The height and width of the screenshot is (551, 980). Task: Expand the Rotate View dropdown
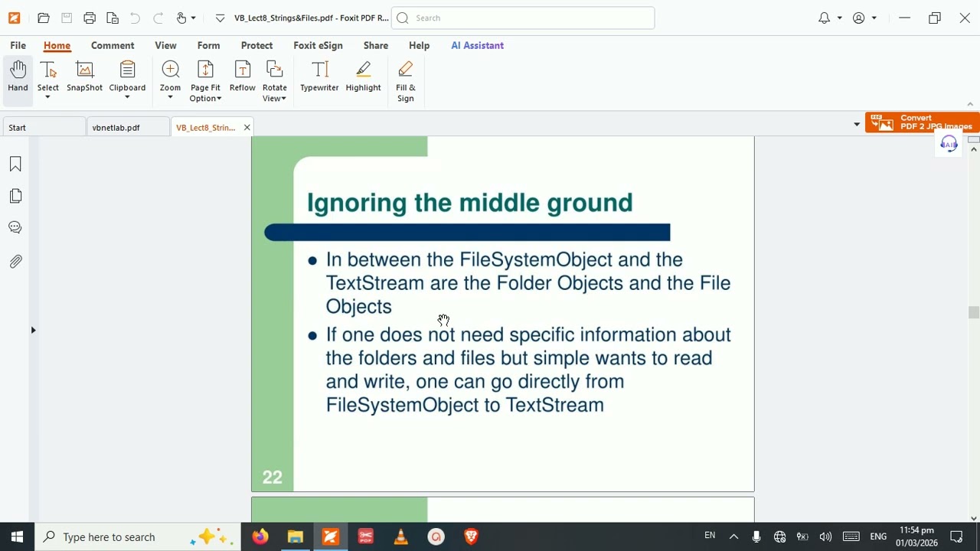[x=283, y=99]
